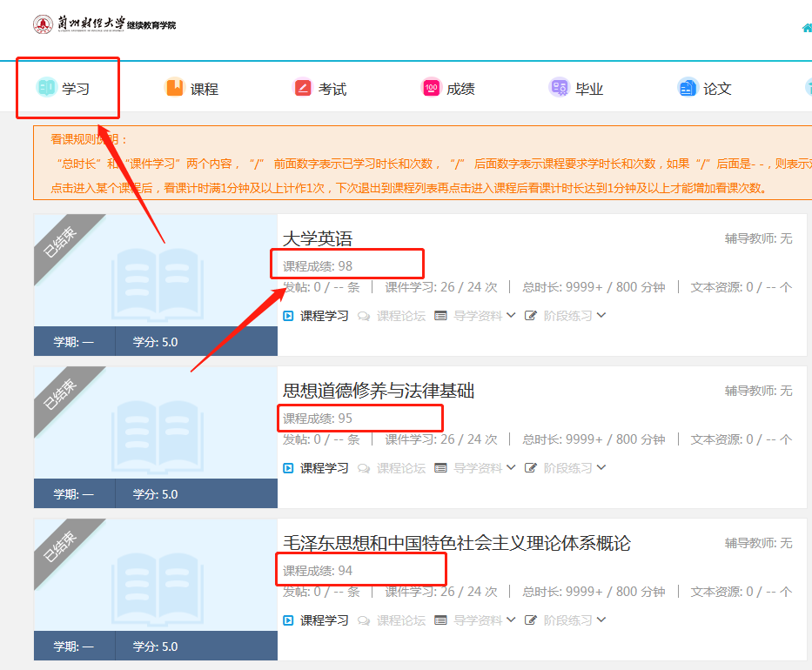
Task: Click the 毛泽东思想 course book thumbnail
Action: [156, 575]
